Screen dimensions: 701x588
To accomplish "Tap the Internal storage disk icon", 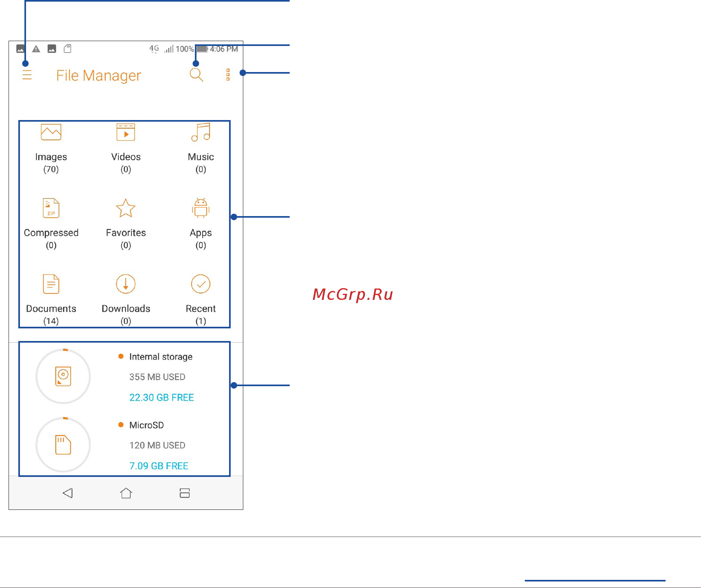I will pos(63,376).
